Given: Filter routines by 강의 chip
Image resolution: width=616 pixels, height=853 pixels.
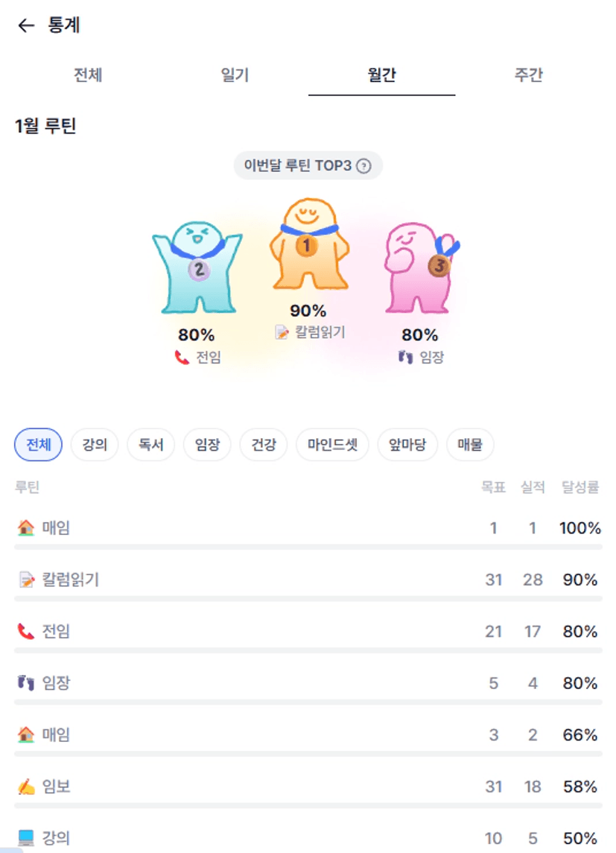Looking at the screenshot, I should coord(95,445).
